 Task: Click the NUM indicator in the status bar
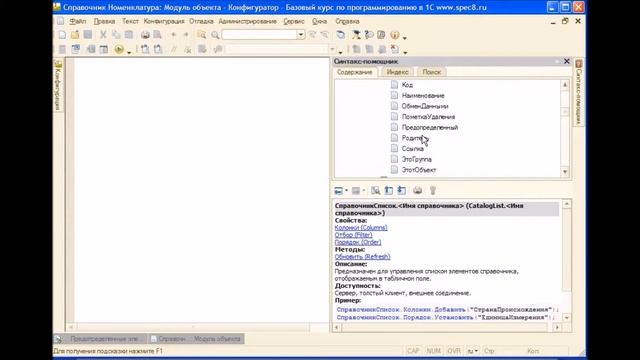click(x=433, y=351)
